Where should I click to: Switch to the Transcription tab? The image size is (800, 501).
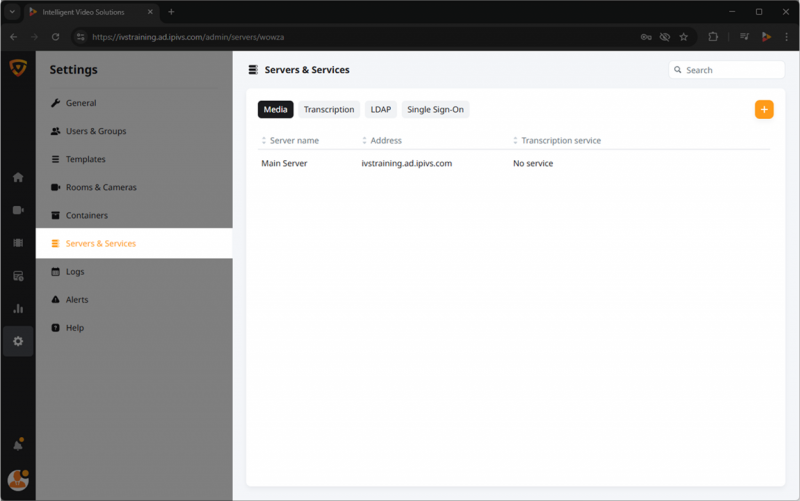click(x=329, y=109)
